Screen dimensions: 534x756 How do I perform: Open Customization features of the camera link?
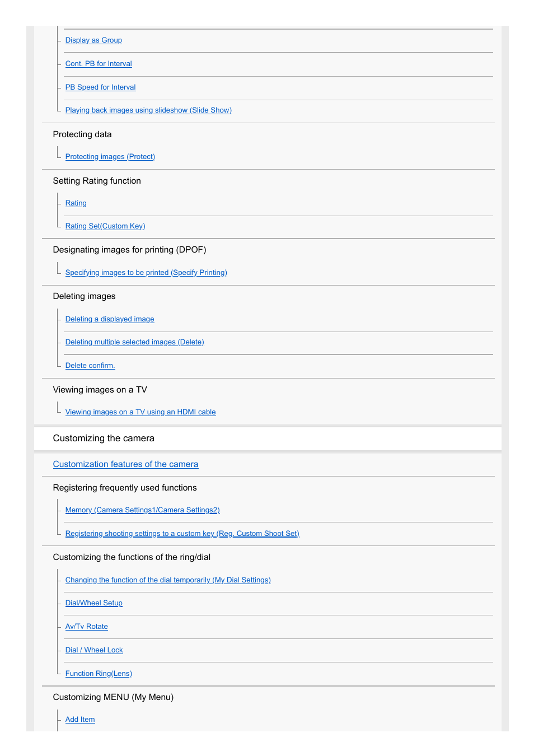pos(125,464)
